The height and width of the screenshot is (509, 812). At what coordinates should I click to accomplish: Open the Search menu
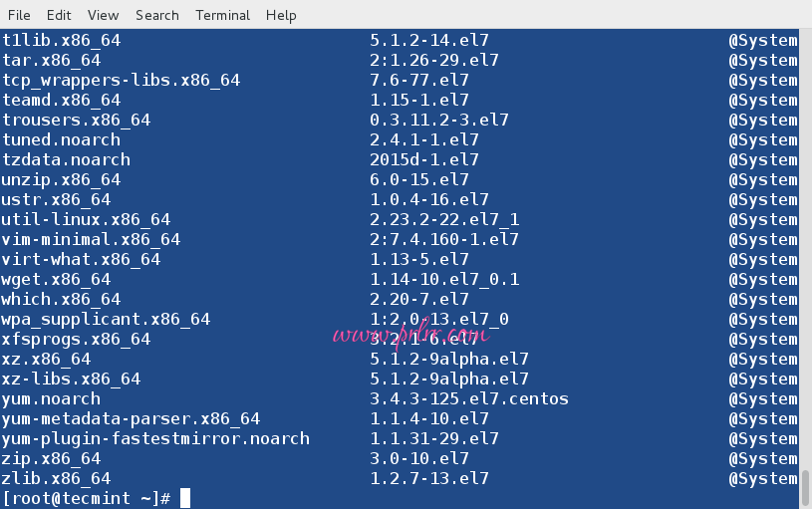[x=157, y=15]
